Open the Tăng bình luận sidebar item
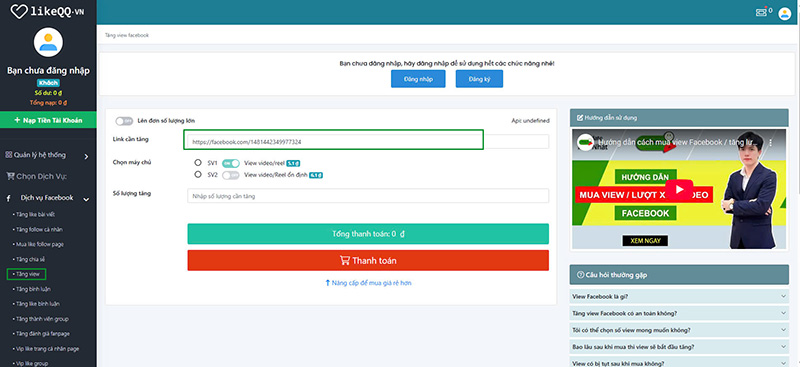The image size is (800, 367). pyautogui.click(x=30, y=289)
